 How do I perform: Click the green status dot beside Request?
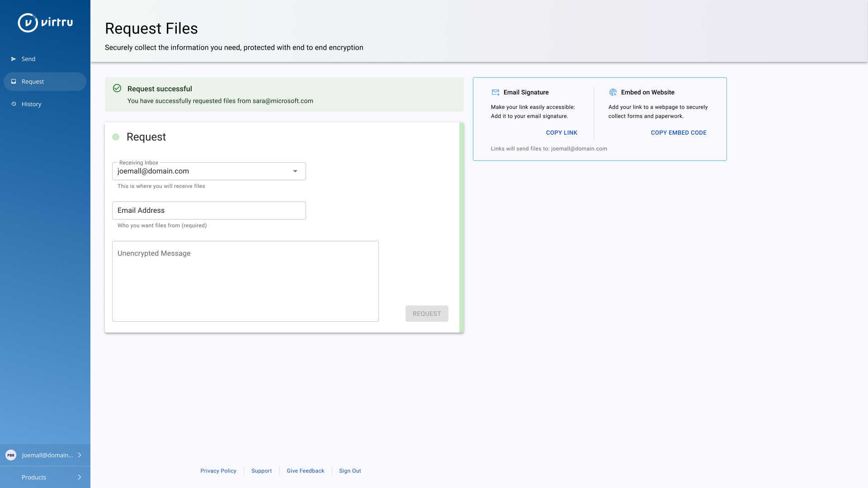click(x=116, y=137)
